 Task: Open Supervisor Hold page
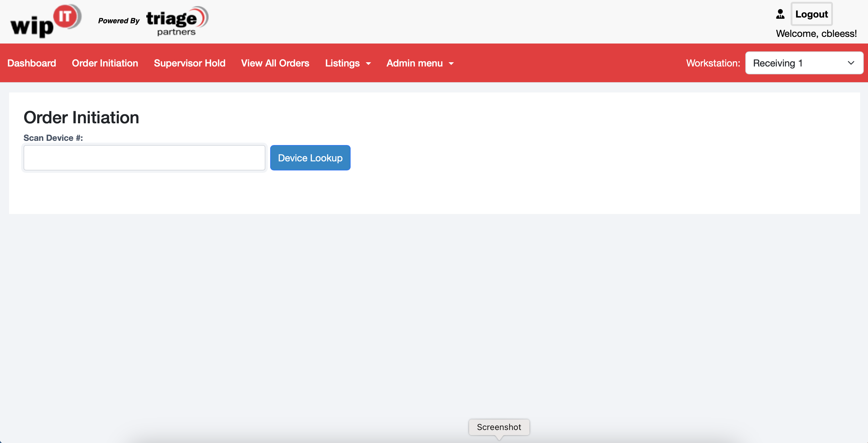pyautogui.click(x=190, y=63)
